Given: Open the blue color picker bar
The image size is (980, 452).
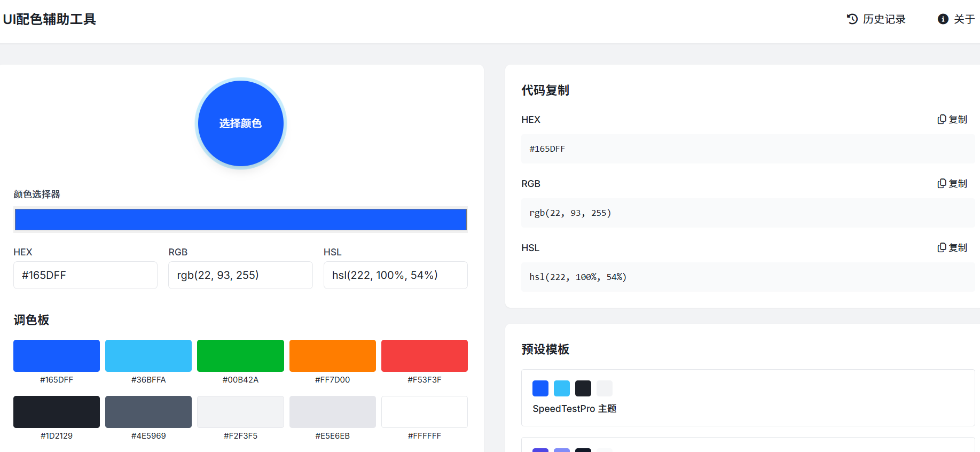Looking at the screenshot, I should [x=240, y=220].
